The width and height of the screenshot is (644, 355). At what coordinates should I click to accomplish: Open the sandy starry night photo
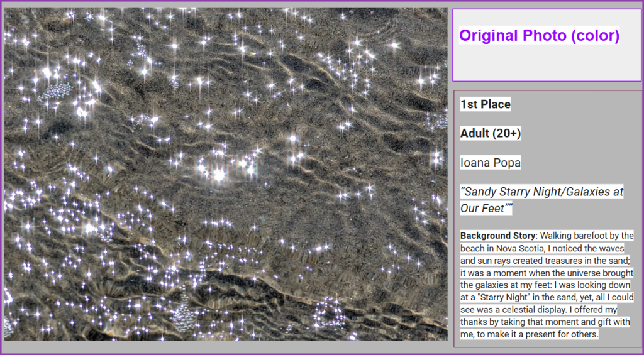[225, 174]
